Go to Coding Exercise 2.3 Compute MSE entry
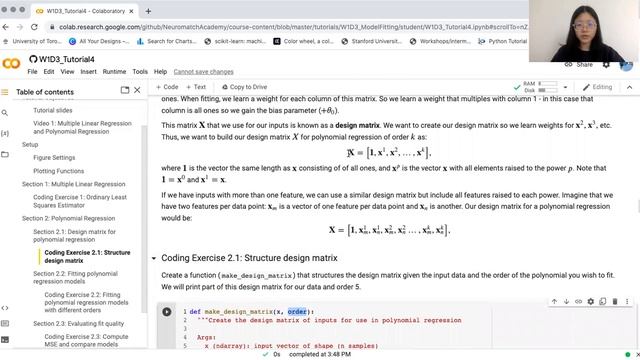The width and height of the screenshot is (640, 360). click(86, 341)
